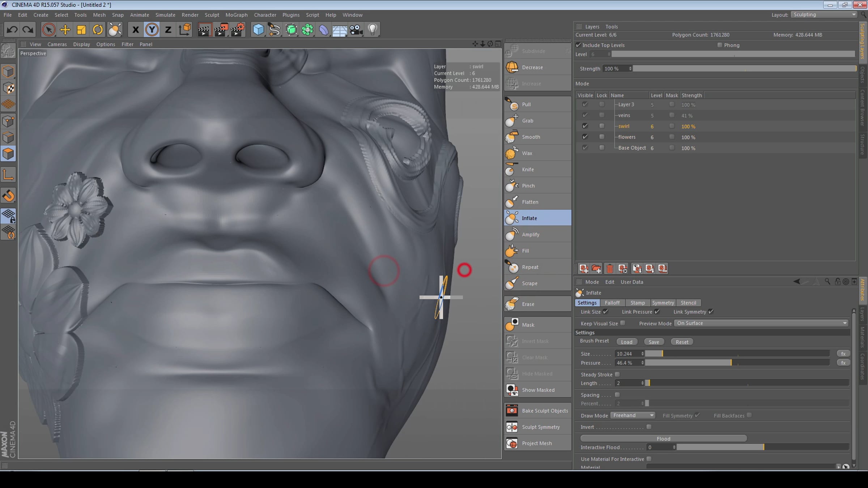Select the Wax sculpt brush
The image size is (868, 488).
point(537,153)
